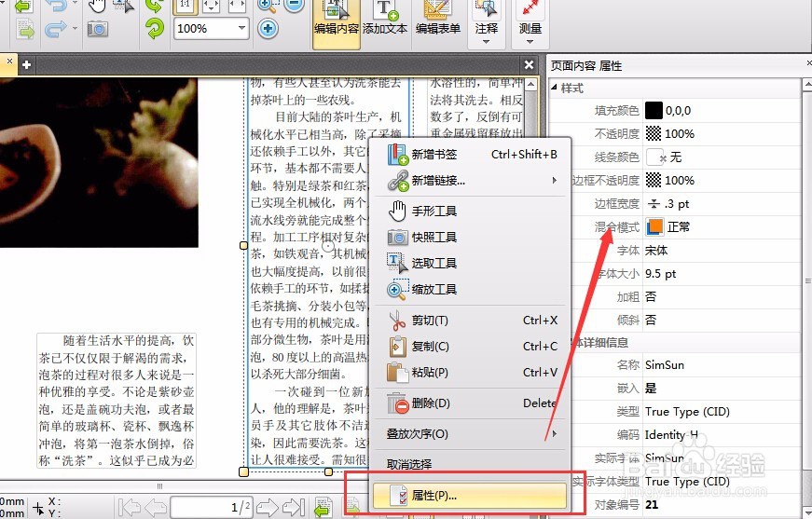Click the blue redo arrow icon
Image resolution: width=812 pixels, height=519 pixels.
[x=55, y=29]
